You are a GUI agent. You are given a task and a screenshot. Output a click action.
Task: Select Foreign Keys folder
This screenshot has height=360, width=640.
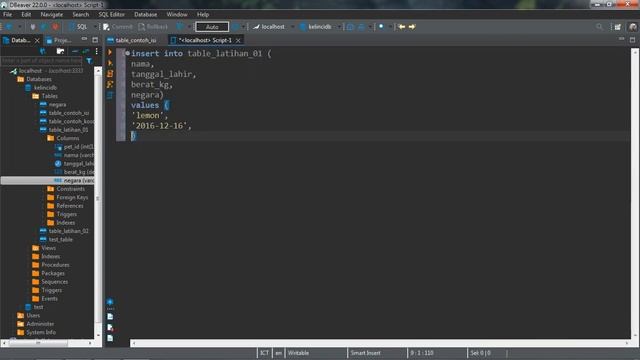(68, 198)
